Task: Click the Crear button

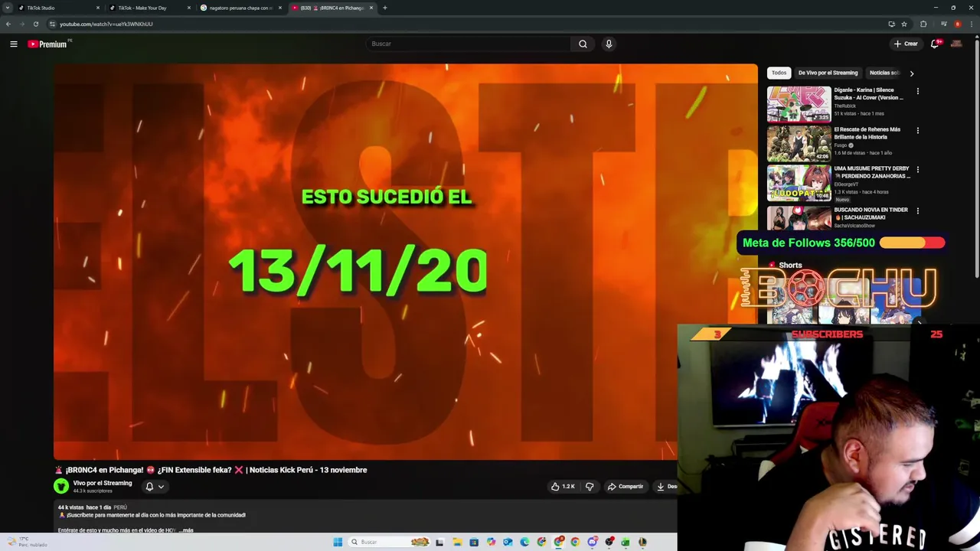Action: (905, 44)
